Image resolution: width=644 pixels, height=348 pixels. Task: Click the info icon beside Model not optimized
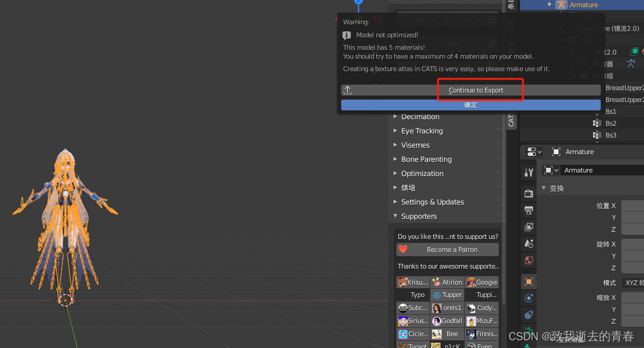(347, 36)
